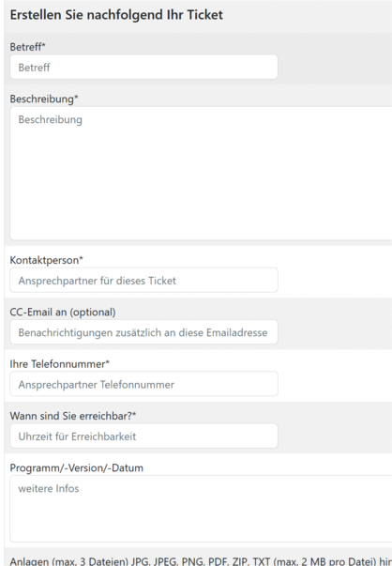Click the Beschreibung* label text
Screen dimensions: 392x566
(44, 99)
